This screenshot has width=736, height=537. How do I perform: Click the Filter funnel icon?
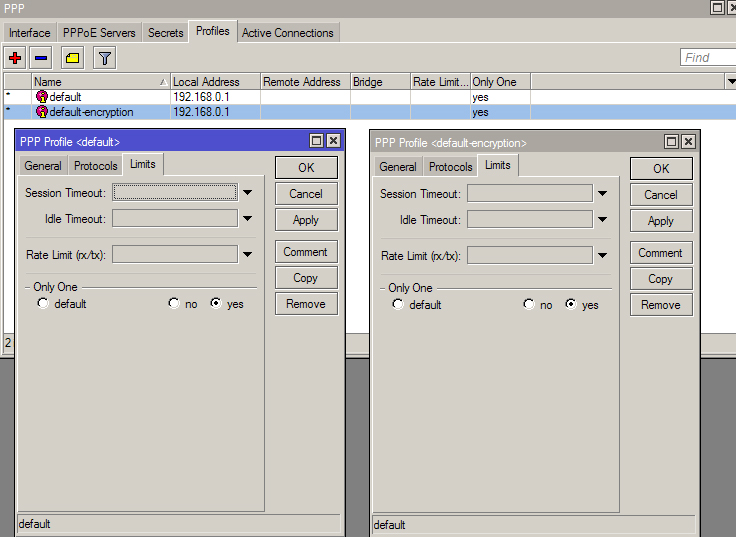[x=104, y=58]
